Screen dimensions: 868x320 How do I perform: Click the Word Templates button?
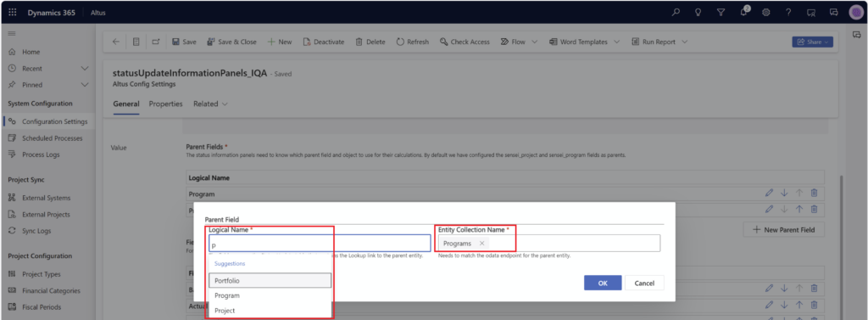pyautogui.click(x=578, y=42)
